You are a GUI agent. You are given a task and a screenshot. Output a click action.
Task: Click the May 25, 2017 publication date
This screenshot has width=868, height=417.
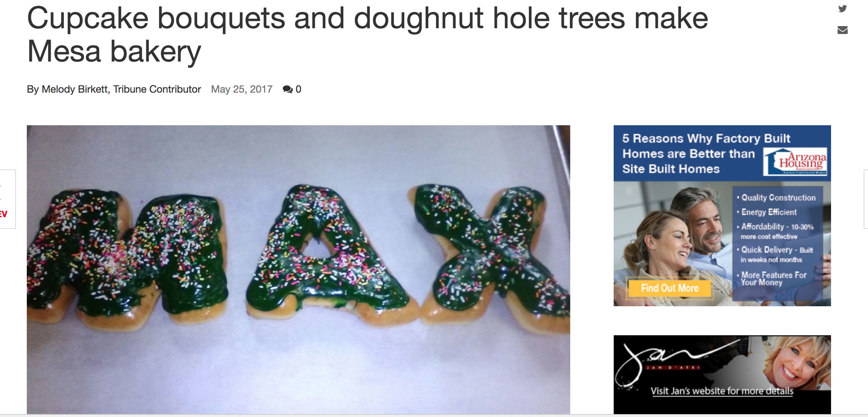[242, 89]
